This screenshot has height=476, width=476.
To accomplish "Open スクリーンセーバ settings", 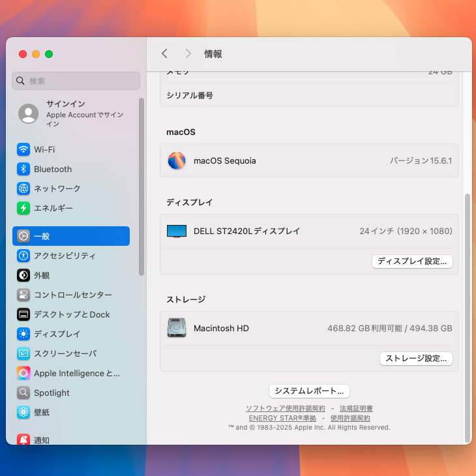I will pyautogui.click(x=71, y=353).
